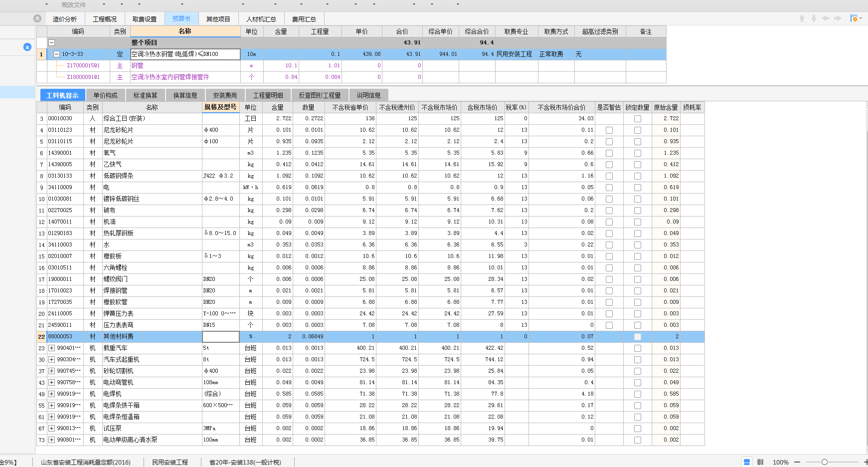Open the 造价分析 tab
868x467 pixels.
(x=65, y=19)
